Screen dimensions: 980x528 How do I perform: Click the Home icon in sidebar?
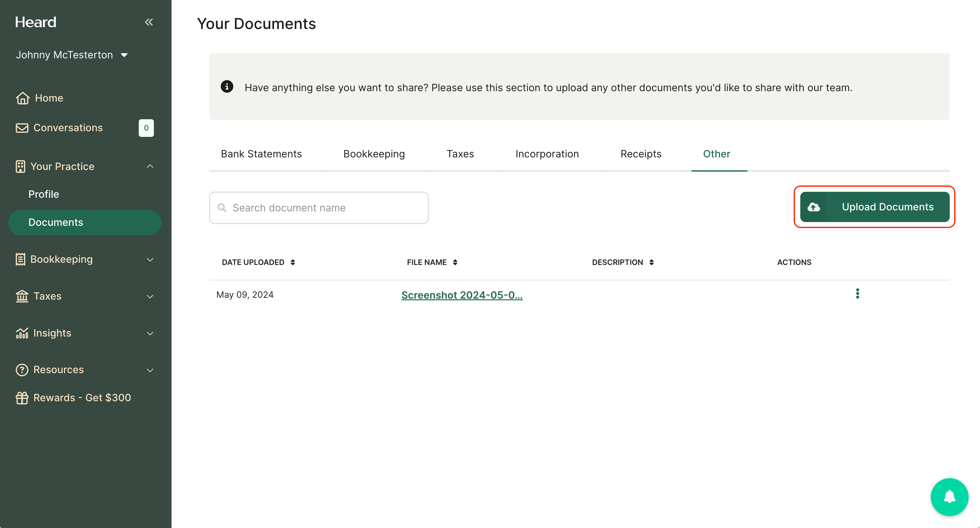point(22,98)
